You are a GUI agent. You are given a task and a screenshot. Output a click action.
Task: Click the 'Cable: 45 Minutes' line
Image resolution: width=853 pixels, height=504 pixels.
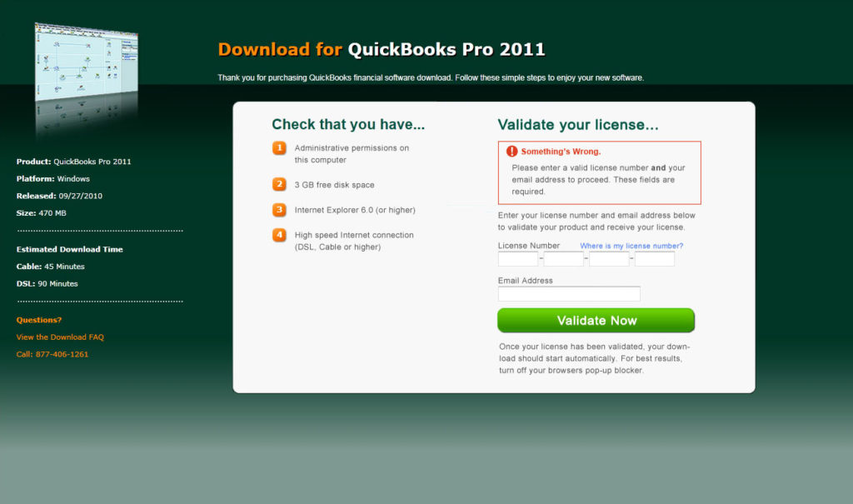click(x=50, y=267)
